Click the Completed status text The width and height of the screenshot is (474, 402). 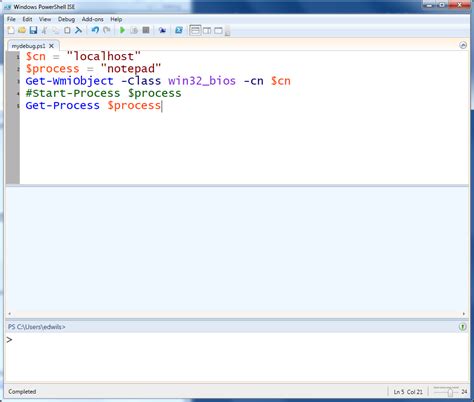22,392
